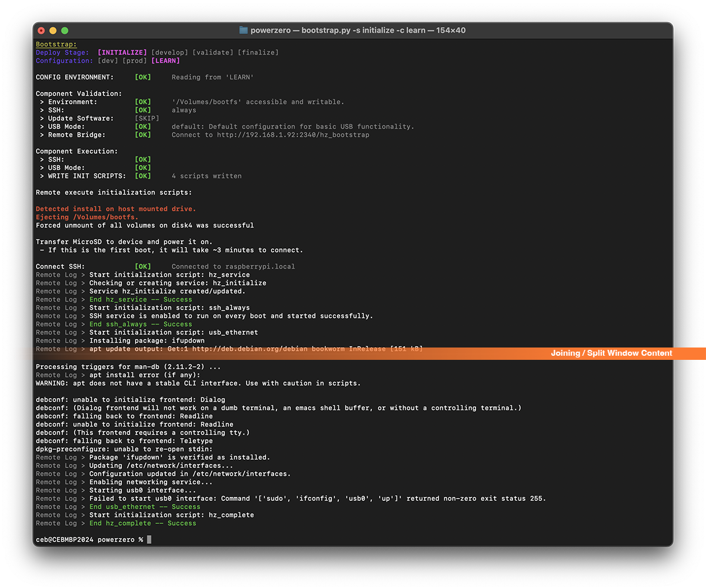
Task: Click the 'Deploy Stage:' label
Action: pos(62,52)
